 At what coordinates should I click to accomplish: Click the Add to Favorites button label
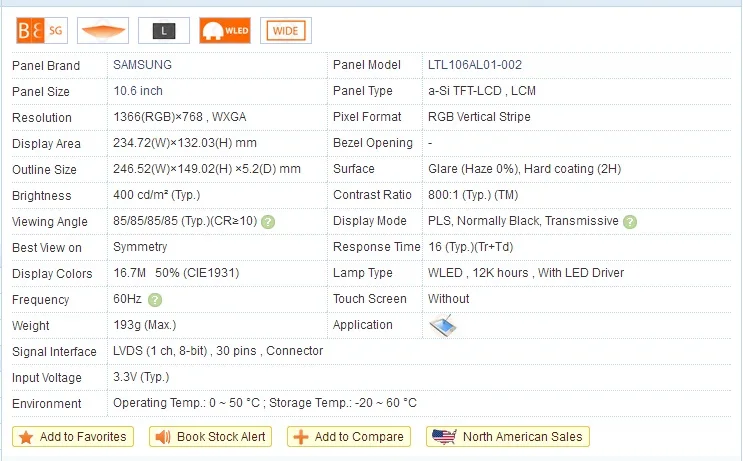pyautogui.click(x=83, y=437)
